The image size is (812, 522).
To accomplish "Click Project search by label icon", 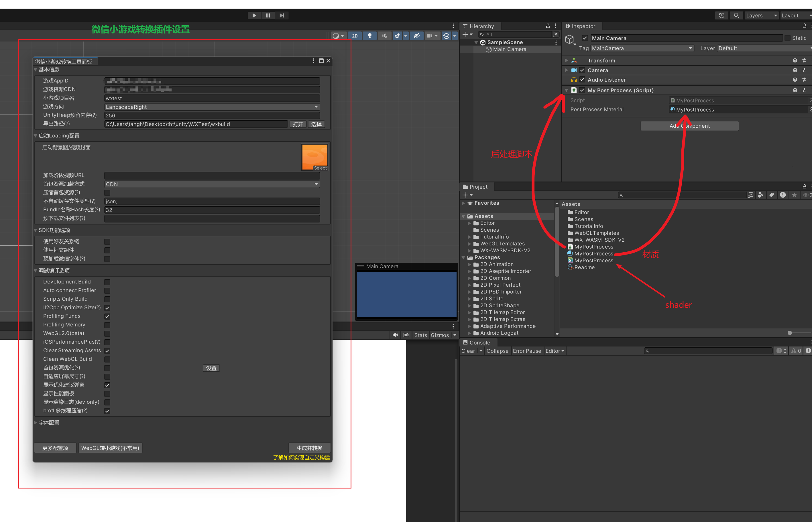I will 772,195.
